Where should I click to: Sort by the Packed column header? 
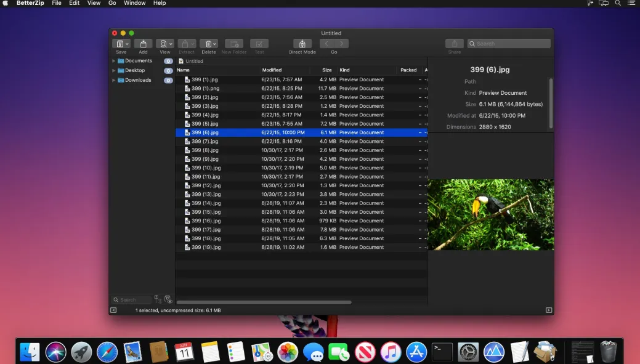click(408, 70)
